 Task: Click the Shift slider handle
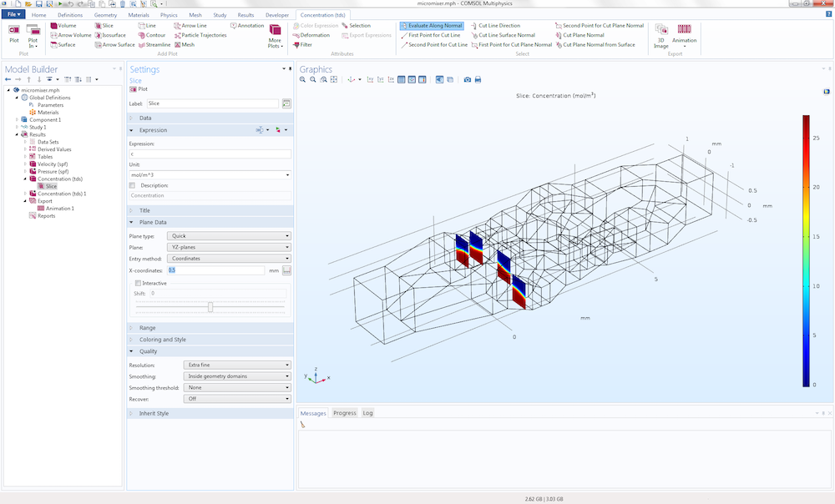click(210, 307)
